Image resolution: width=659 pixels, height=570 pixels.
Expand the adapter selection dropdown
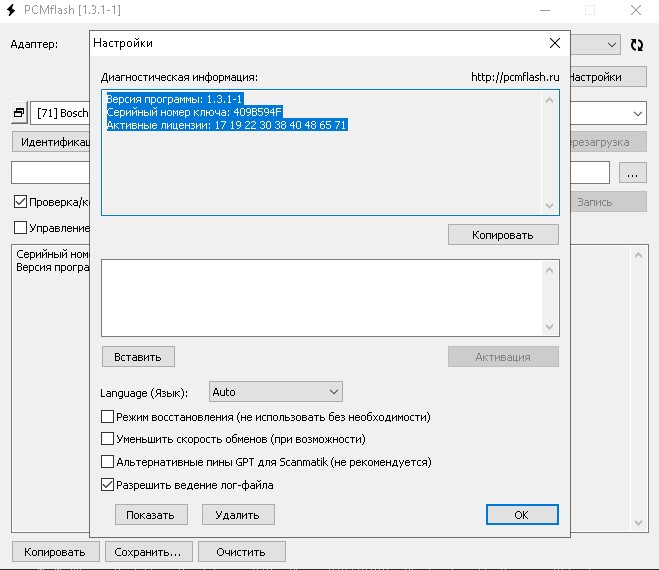pos(612,45)
